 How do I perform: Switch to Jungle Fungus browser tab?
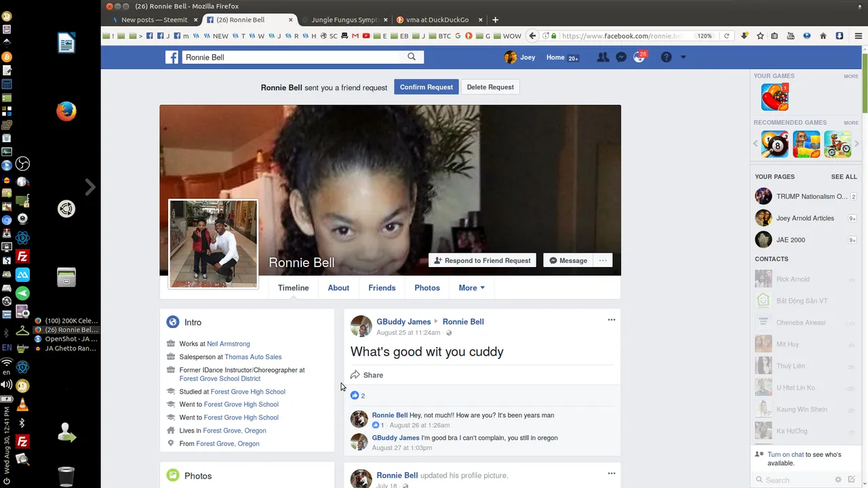[x=344, y=20]
